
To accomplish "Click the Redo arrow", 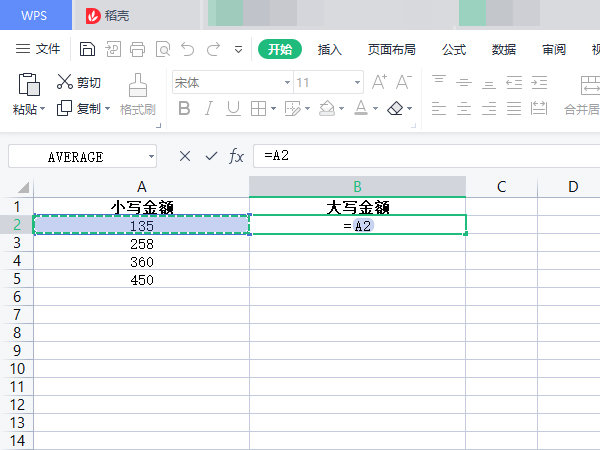I will pos(213,49).
